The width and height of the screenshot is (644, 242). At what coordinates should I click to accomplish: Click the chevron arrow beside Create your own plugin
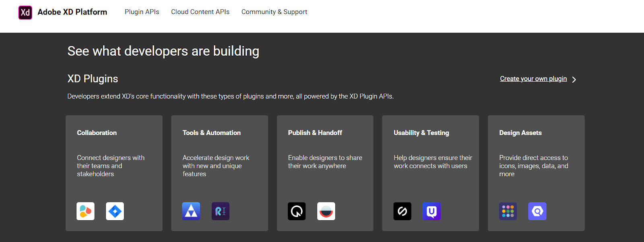pos(574,79)
